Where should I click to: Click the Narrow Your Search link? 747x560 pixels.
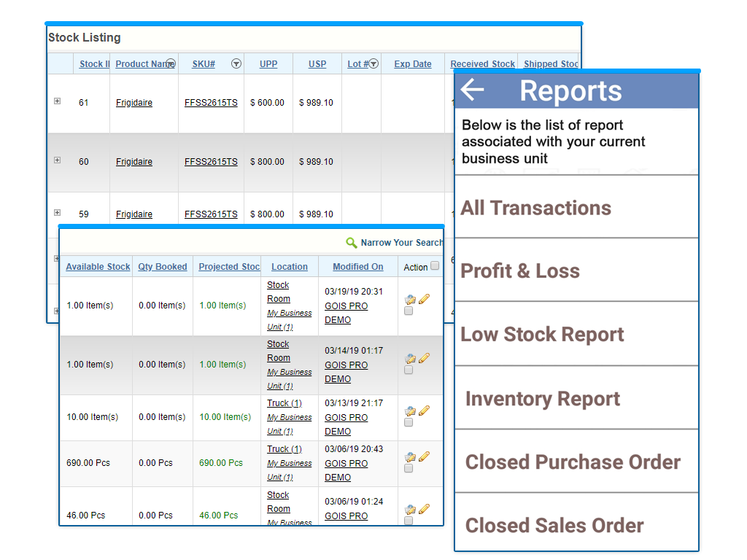[401, 243]
